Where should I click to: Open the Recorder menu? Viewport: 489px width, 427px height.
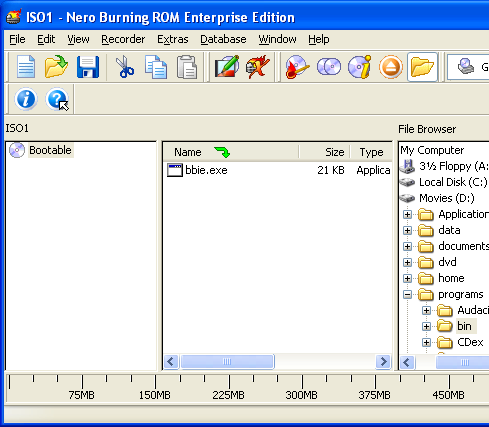tap(123, 39)
